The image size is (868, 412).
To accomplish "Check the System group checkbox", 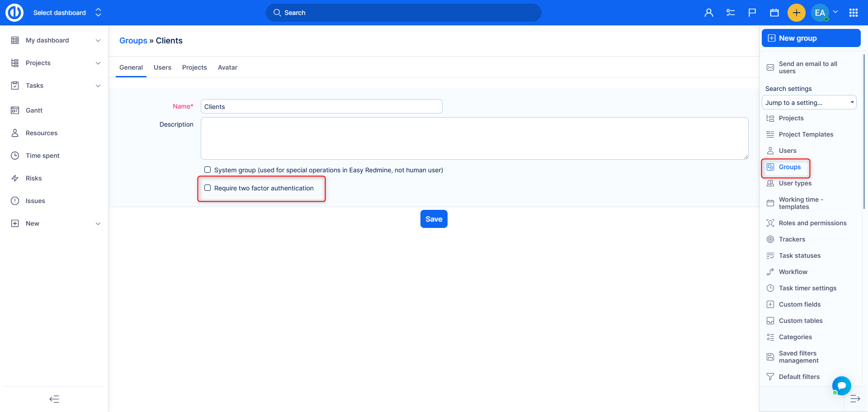I will 208,170.
